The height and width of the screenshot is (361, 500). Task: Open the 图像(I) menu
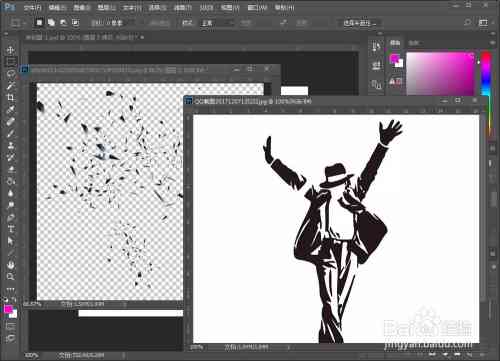point(81,7)
